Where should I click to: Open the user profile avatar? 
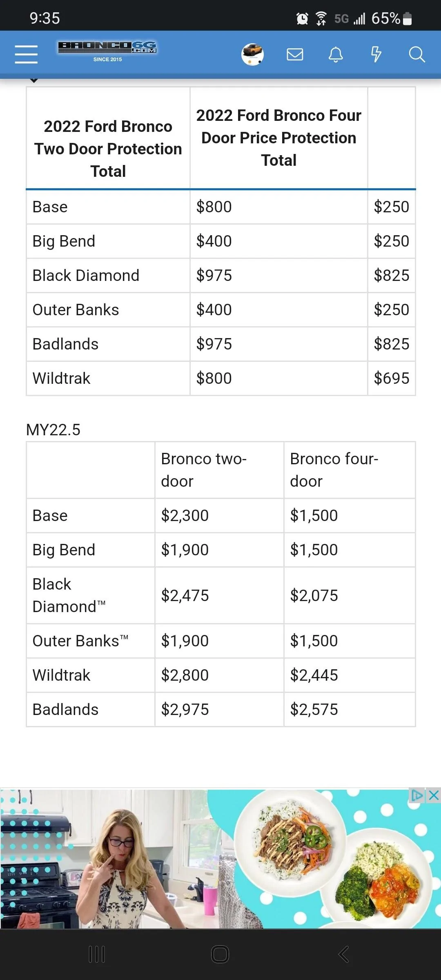tap(252, 54)
